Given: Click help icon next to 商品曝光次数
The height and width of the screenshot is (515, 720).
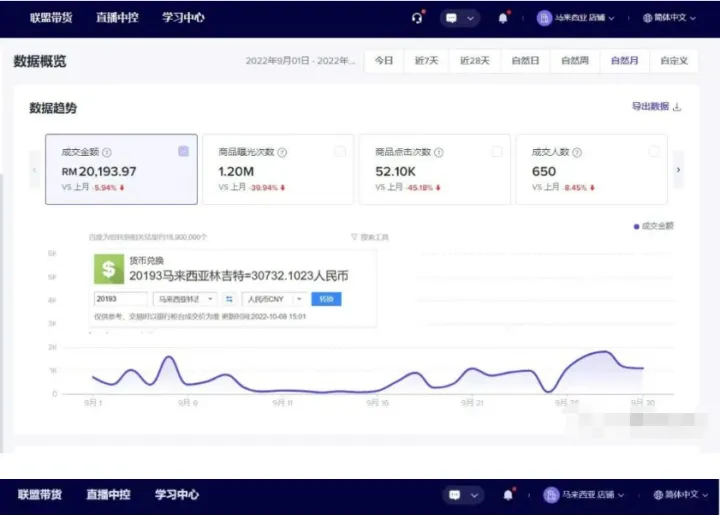Looking at the screenshot, I should (x=282, y=152).
